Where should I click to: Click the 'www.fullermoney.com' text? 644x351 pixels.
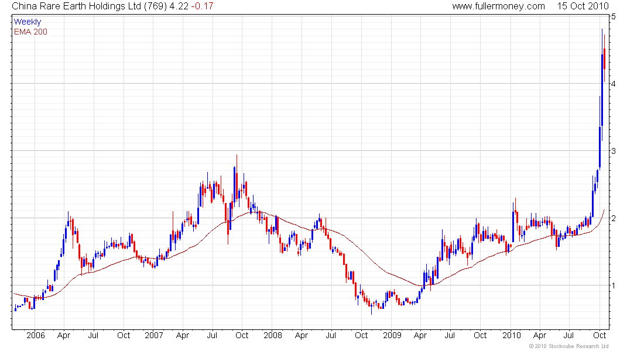pyautogui.click(x=499, y=6)
